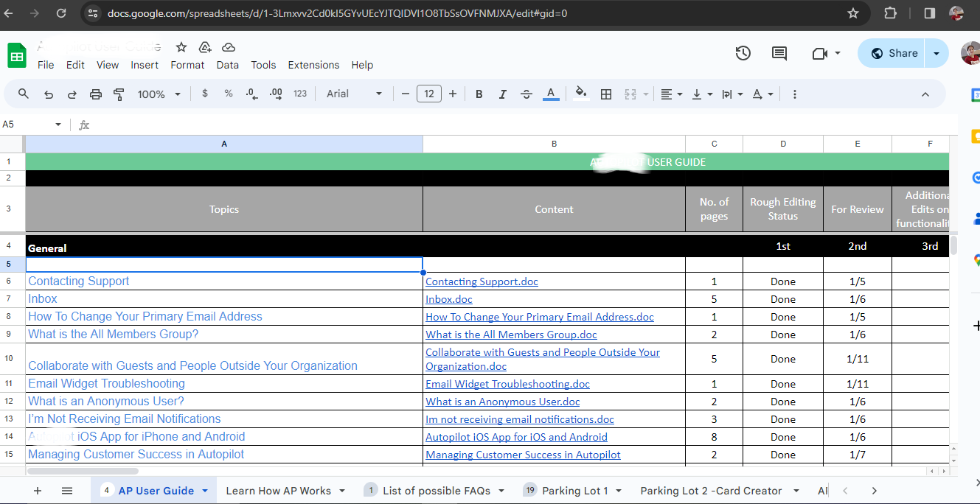Viewport: 980px width, 504px height.
Task: Switch to List of possible FAQs tab
Action: click(x=436, y=491)
